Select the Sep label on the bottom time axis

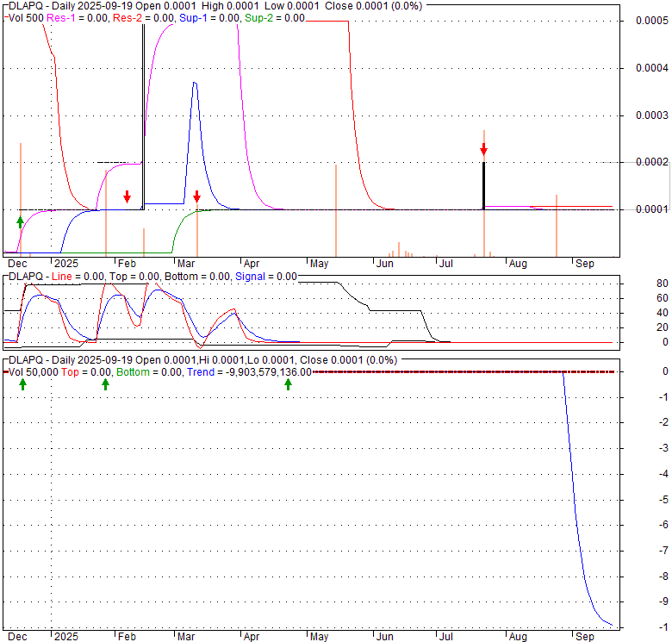pos(585,637)
